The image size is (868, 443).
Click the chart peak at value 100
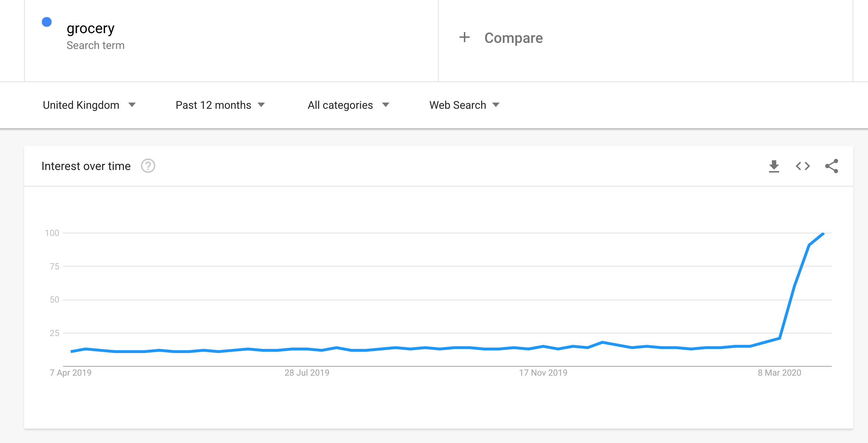point(823,234)
